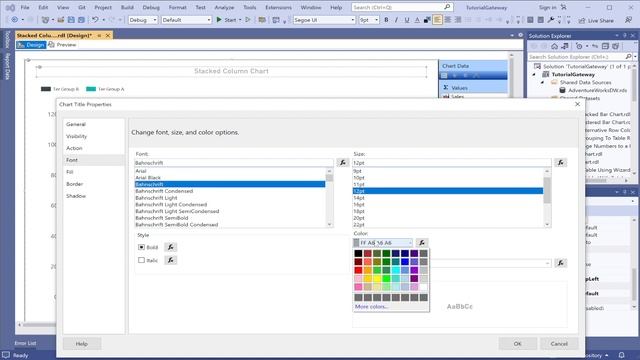
Task: Click the Align Left toolbar icon
Action: point(437,20)
